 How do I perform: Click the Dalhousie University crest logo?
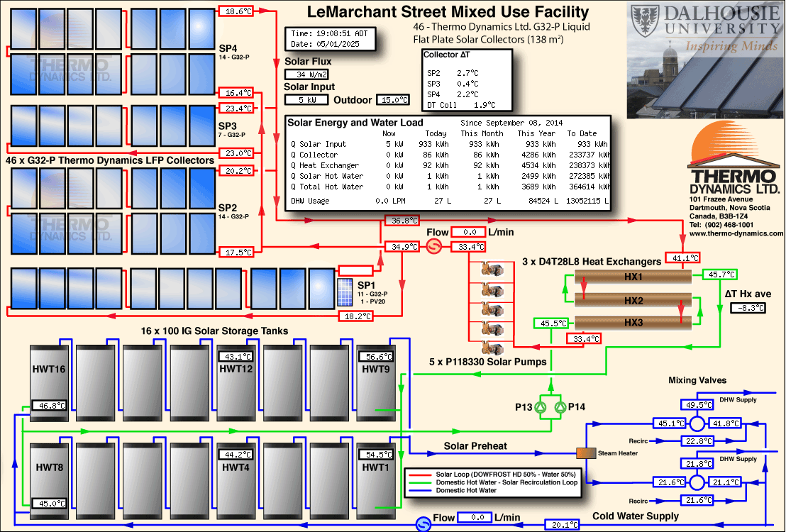pyautogui.click(x=645, y=21)
